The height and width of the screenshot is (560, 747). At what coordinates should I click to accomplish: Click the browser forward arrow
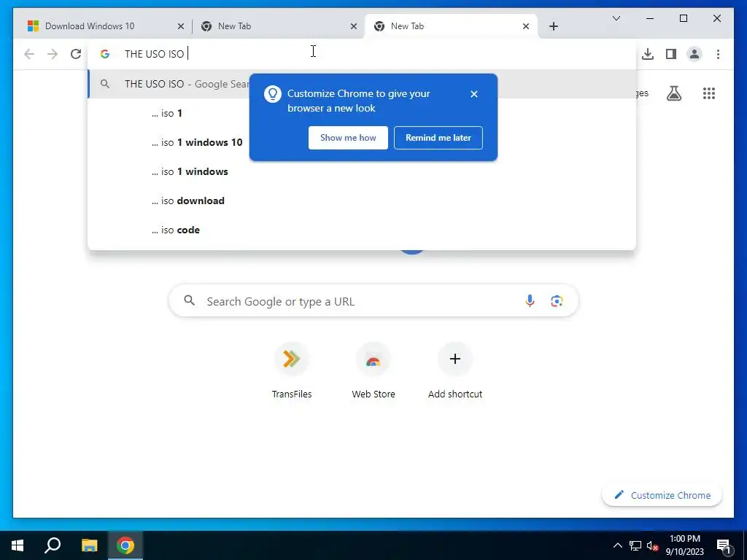coord(53,54)
